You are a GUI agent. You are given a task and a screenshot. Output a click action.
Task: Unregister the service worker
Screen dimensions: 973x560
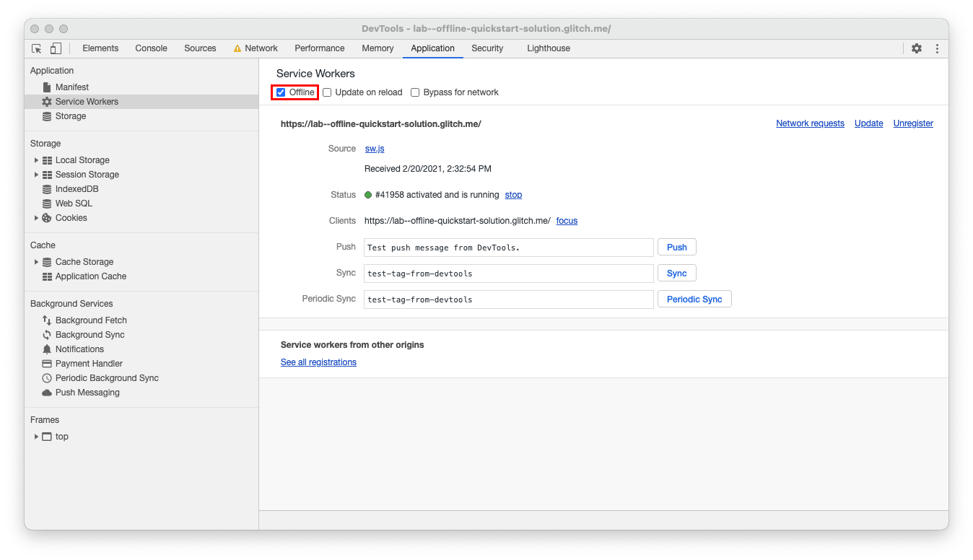click(x=912, y=123)
